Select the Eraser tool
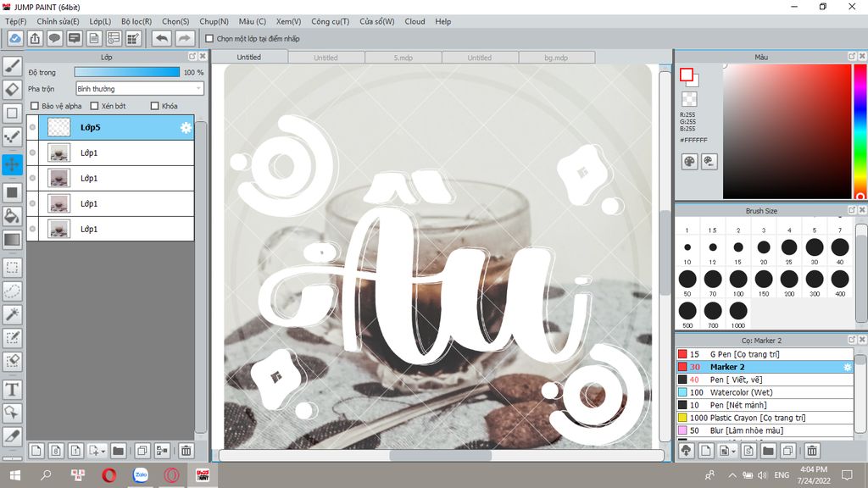Viewport: 868px width, 488px height. tap(12, 89)
